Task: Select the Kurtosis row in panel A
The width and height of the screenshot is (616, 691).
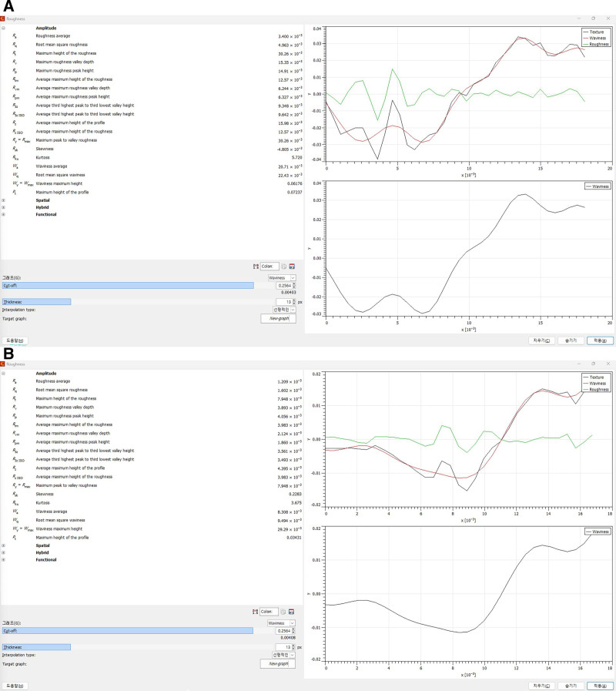Action: pos(152,157)
